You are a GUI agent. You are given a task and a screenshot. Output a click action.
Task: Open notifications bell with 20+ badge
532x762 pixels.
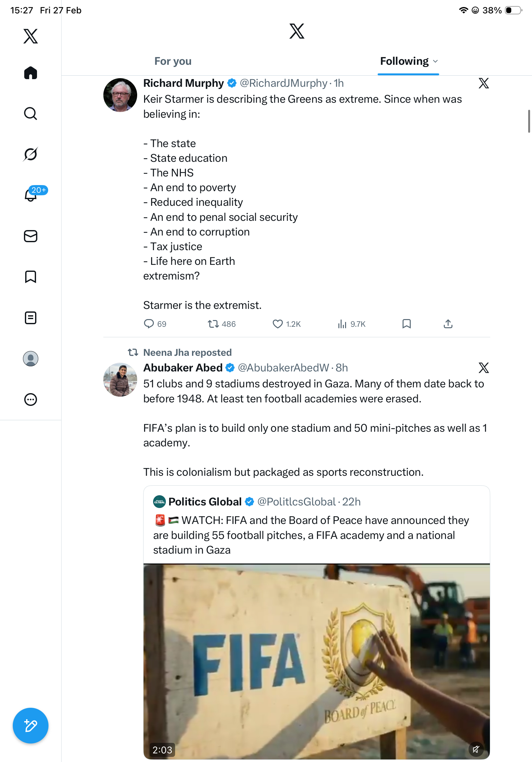click(x=31, y=195)
